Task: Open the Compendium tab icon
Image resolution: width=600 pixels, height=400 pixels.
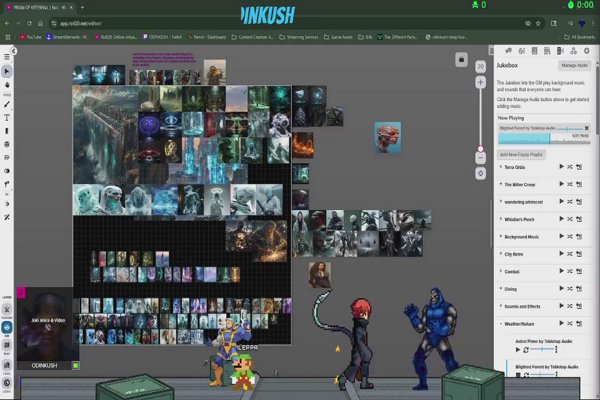Action: point(547,51)
